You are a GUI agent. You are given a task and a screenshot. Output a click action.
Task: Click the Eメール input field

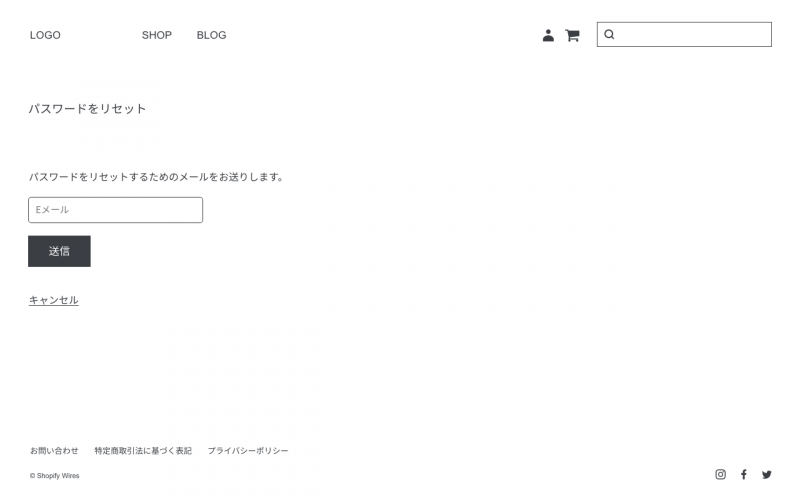115,210
